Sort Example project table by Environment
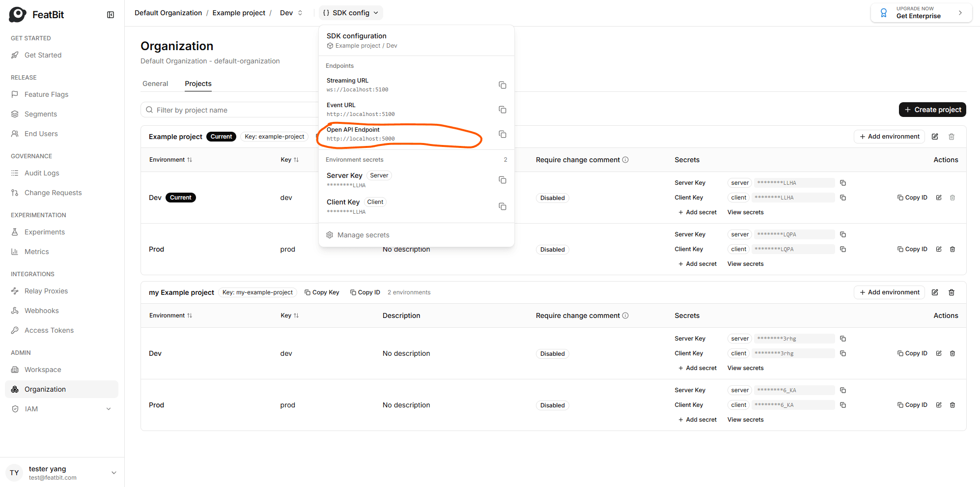The image size is (980, 487). [170, 160]
